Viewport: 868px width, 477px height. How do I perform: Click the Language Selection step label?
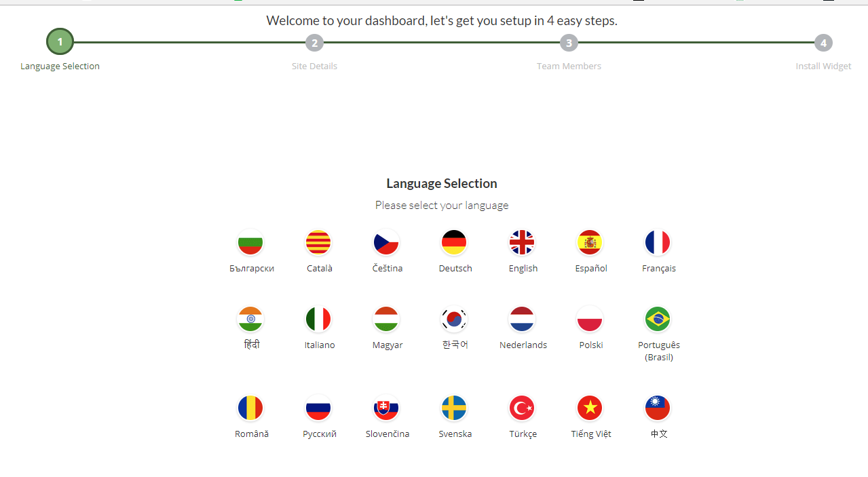tap(60, 66)
